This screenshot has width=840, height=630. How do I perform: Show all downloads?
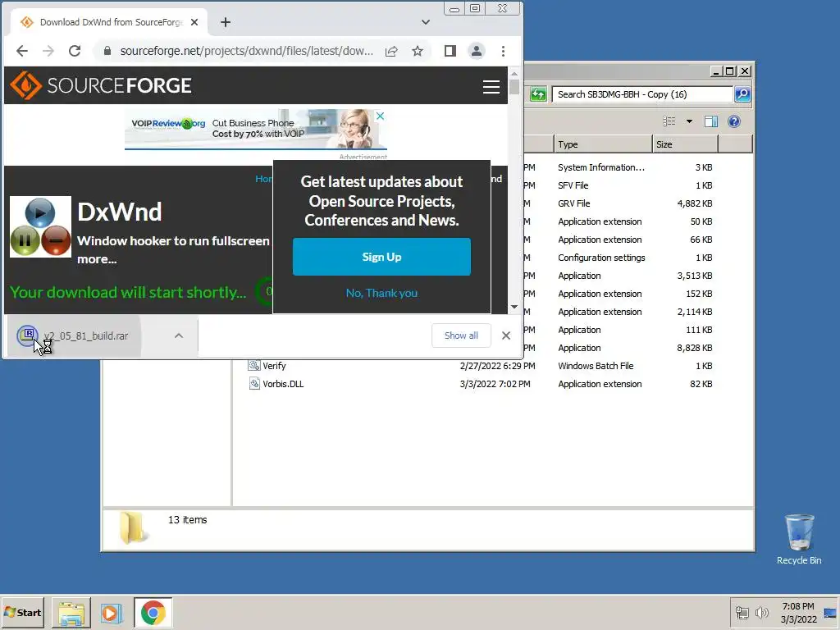(x=461, y=336)
